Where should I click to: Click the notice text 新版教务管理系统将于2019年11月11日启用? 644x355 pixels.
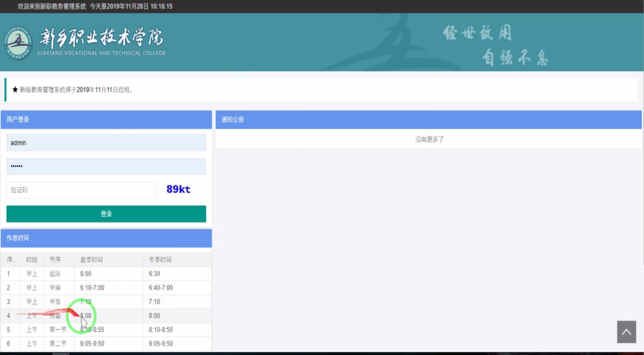point(76,90)
